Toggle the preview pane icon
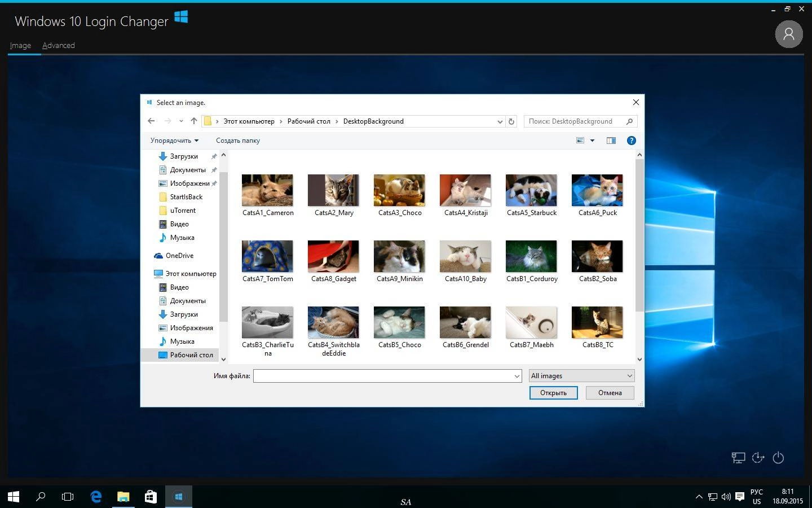Viewport: 812px width, 508px height. coord(611,141)
